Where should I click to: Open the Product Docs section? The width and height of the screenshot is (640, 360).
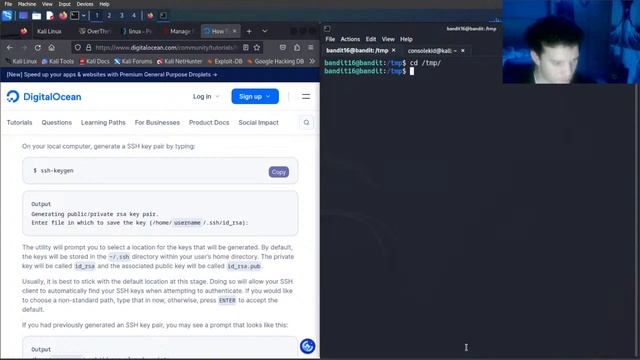[209, 122]
